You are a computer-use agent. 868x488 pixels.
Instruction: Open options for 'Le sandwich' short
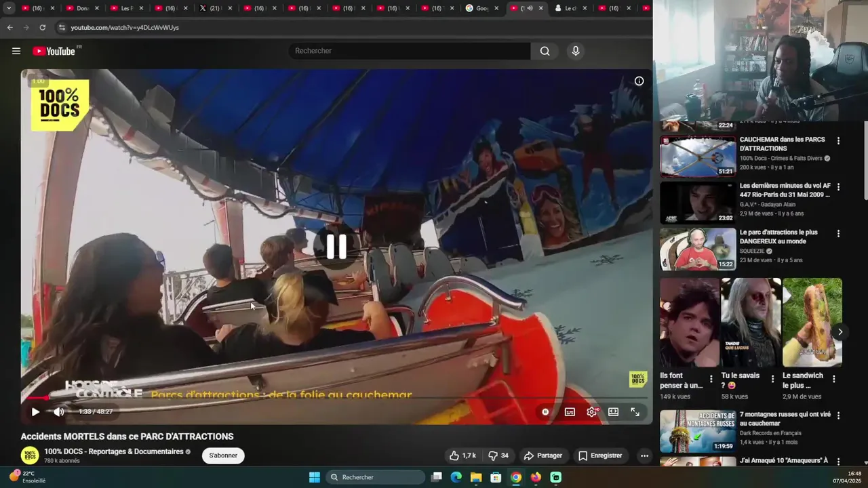pyautogui.click(x=834, y=380)
